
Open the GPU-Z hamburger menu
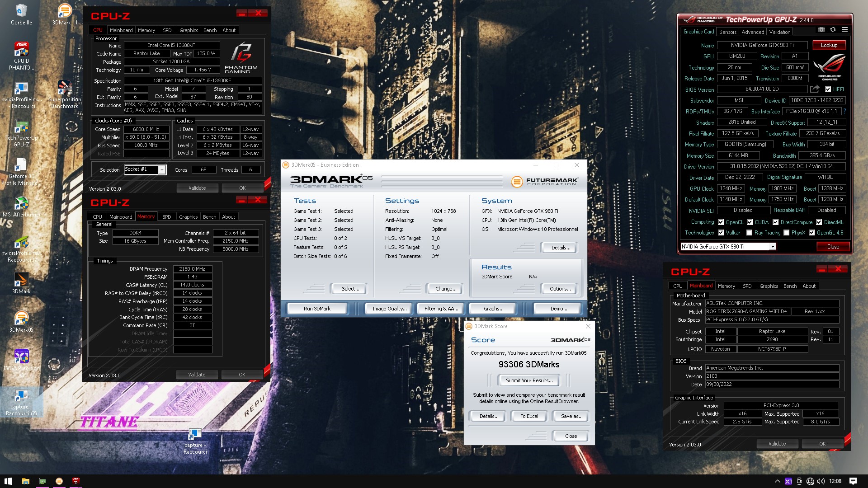pyautogui.click(x=844, y=30)
